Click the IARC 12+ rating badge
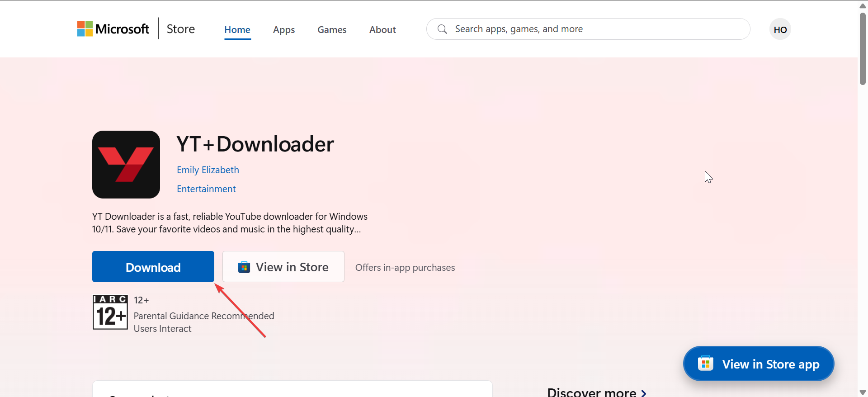Viewport: 868px width, 397px height. [110, 312]
